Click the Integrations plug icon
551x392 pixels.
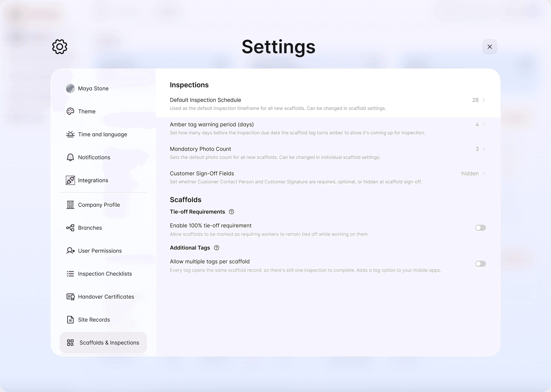coord(70,180)
